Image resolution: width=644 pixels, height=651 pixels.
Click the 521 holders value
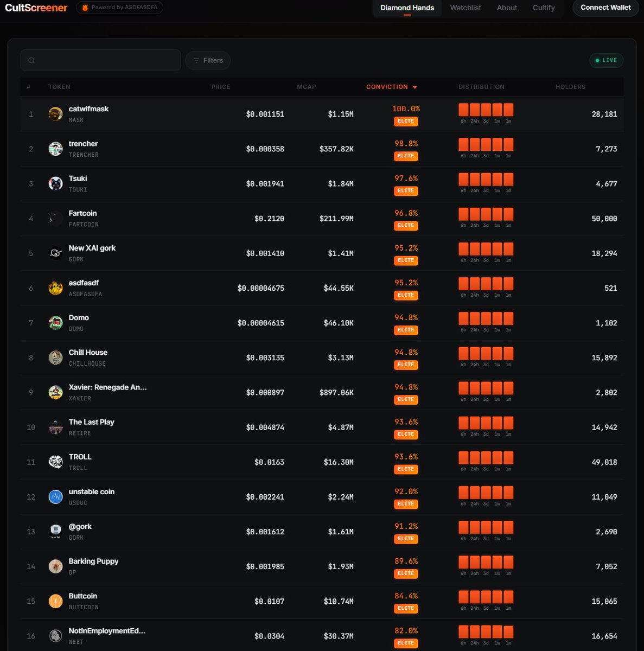611,288
